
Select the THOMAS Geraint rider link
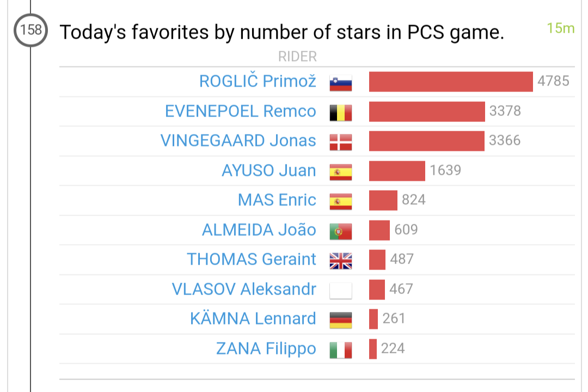252,259
